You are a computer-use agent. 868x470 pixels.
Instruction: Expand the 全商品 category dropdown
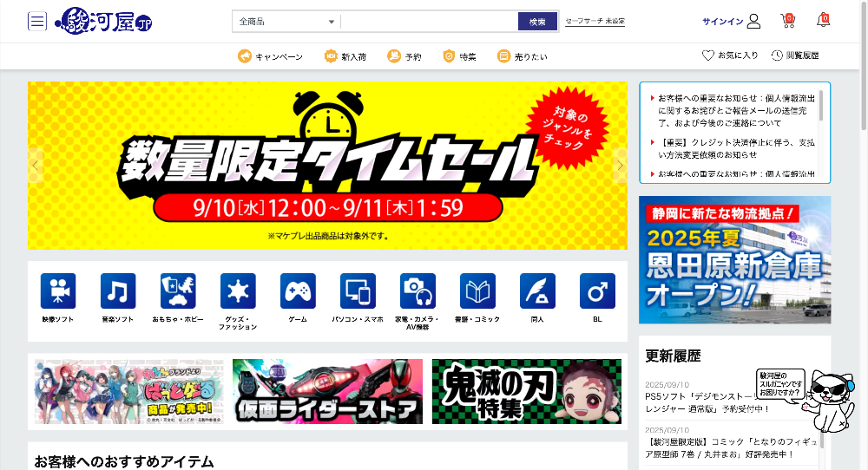point(286,22)
